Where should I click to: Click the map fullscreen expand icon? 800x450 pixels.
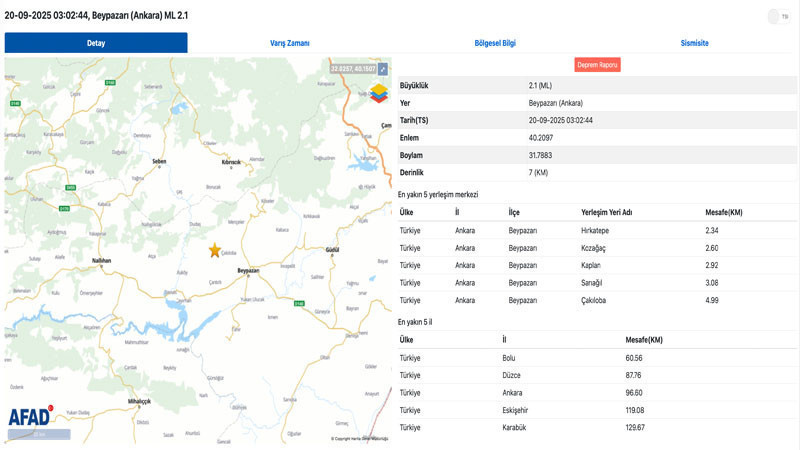[382, 69]
